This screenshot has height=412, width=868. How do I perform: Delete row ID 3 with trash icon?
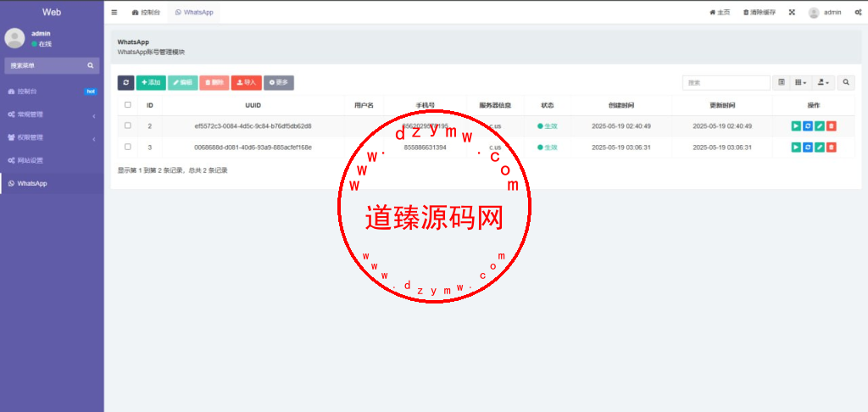(831, 148)
